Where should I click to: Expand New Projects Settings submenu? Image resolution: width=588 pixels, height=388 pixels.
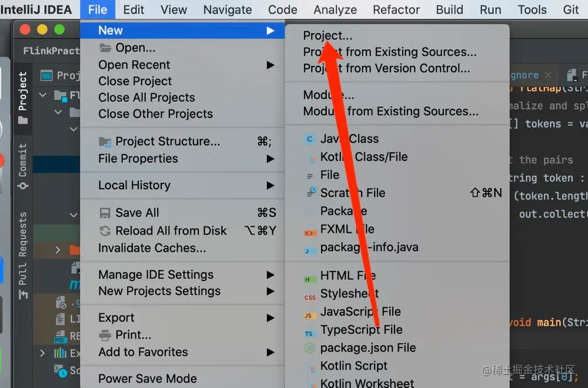tap(183, 291)
